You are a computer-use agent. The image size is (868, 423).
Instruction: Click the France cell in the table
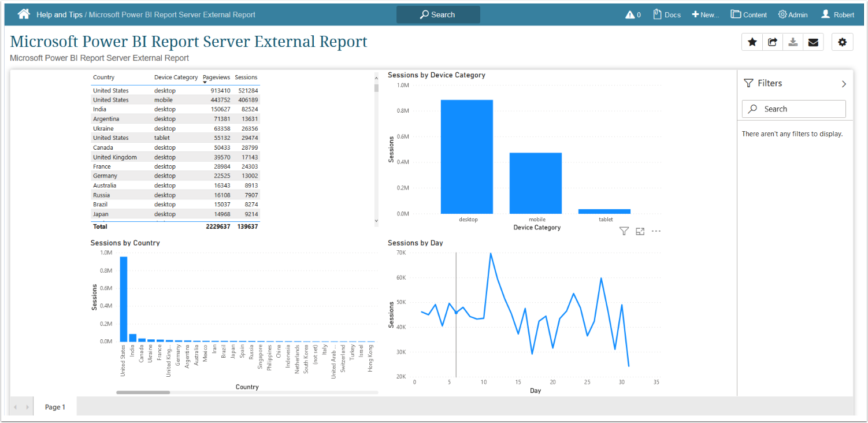pos(102,166)
